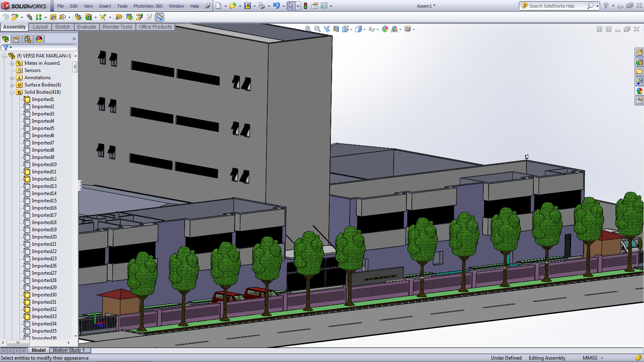Click the Section View icon
The height and width of the screenshot is (362, 644).
pyautogui.click(x=336, y=29)
